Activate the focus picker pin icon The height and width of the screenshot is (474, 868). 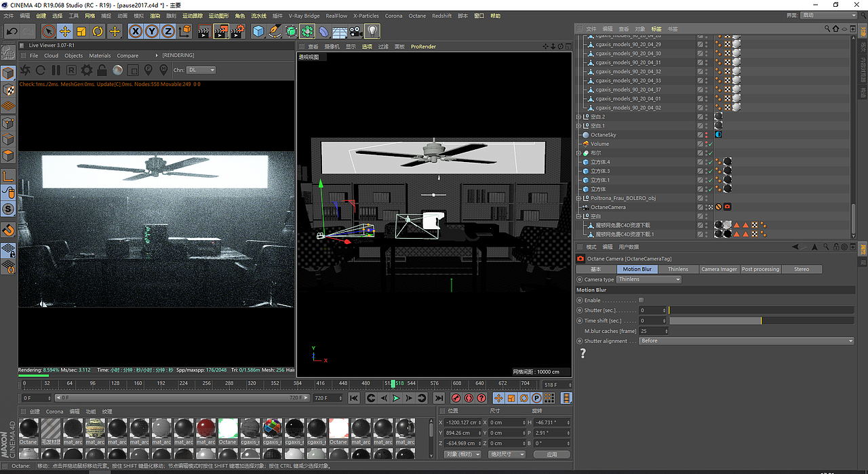click(x=149, y=70)
